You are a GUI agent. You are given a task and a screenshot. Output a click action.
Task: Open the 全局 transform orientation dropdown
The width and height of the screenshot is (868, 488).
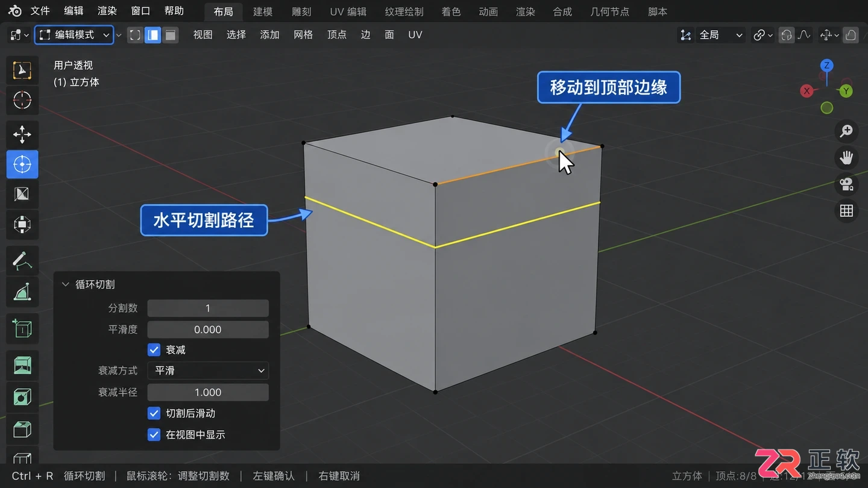721,35
